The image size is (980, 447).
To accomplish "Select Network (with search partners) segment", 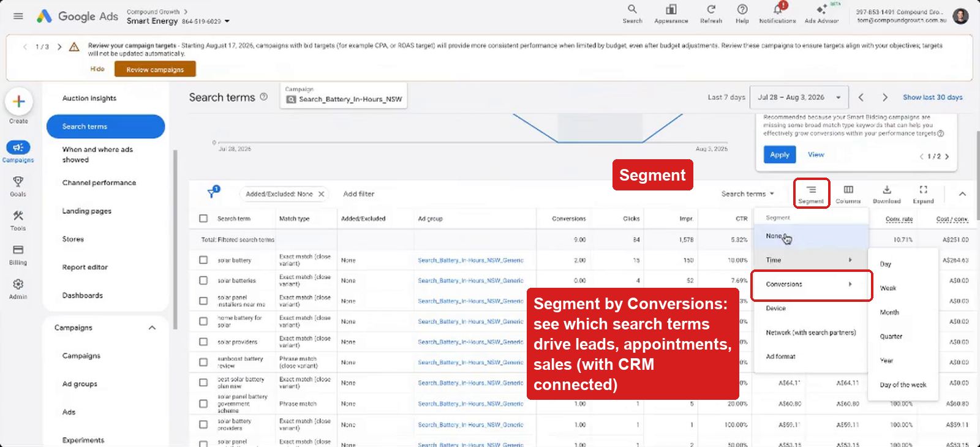I will 810,332.
